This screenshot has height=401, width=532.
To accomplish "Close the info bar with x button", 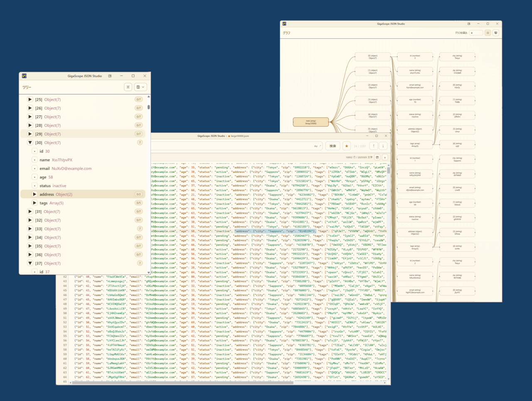I will (385, 157).
